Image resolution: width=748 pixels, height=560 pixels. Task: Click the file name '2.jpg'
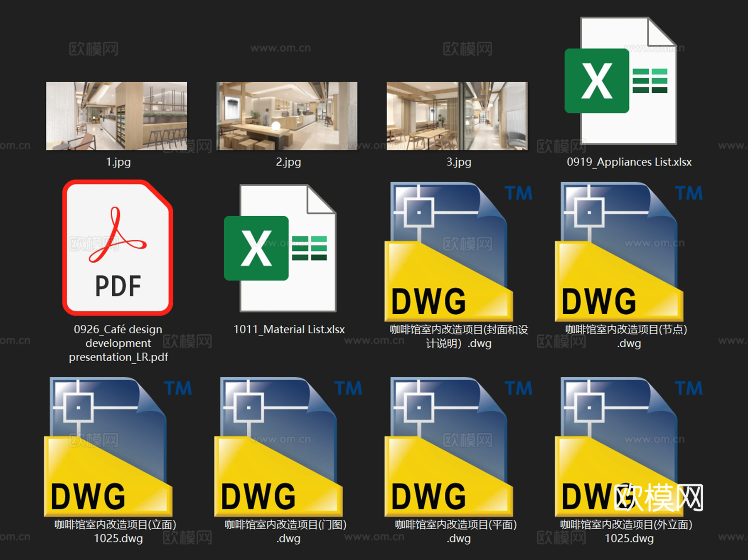coord(288,162)
